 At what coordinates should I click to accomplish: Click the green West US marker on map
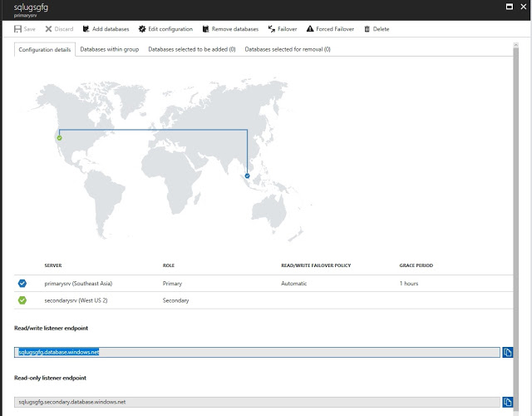click(59, 138)
